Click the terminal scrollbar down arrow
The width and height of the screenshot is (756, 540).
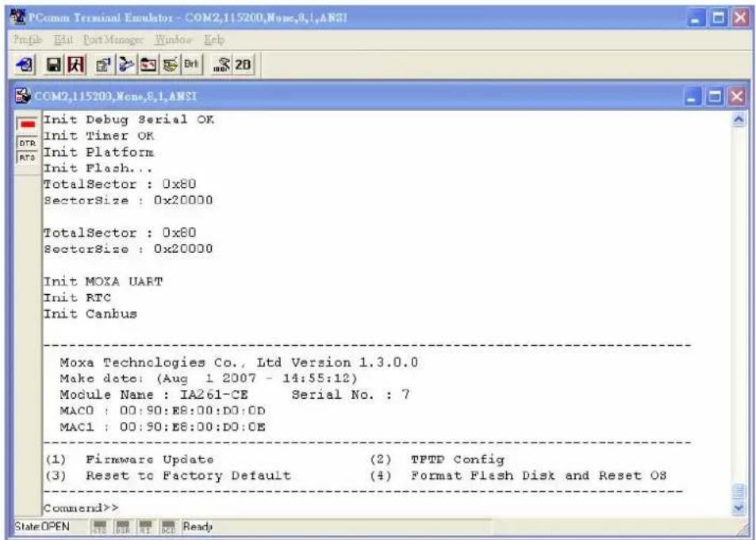(739, 508)
